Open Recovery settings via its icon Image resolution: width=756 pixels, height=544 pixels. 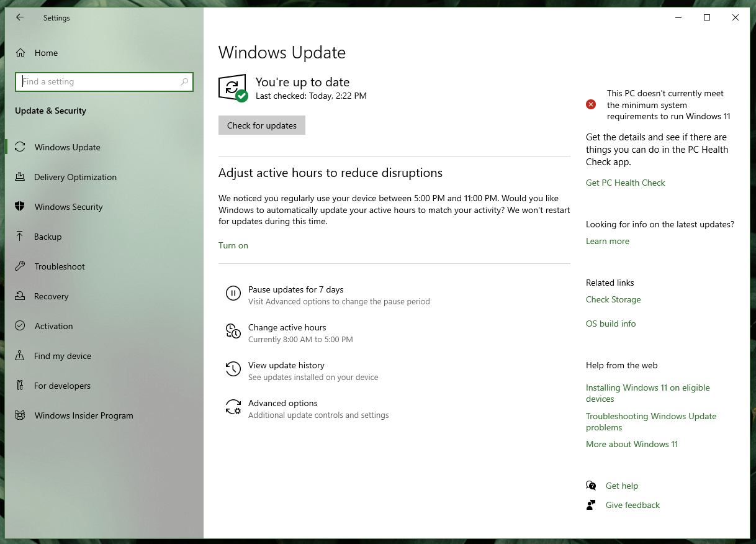click(x=20, y=296)
